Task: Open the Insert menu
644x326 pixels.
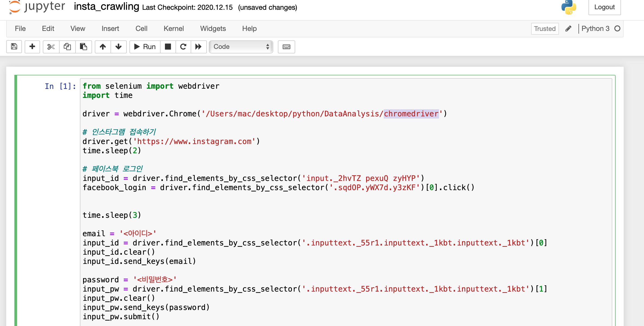Action: click(110, 28)
